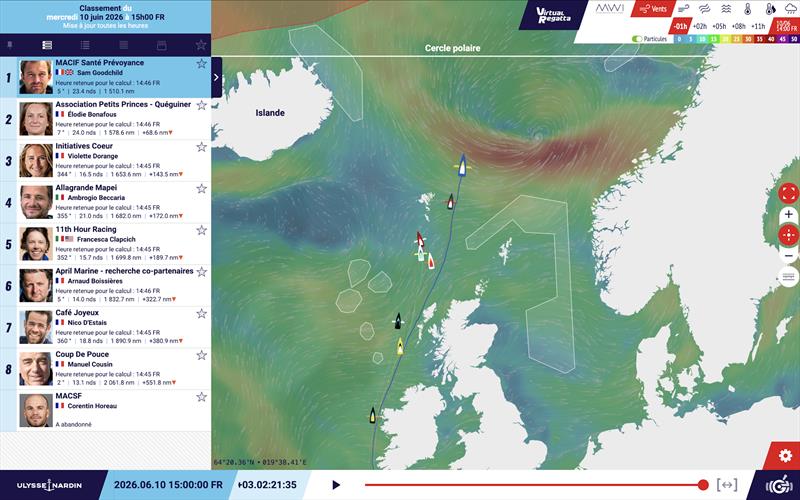Select the Vents wind layer button

click(654, 9)
